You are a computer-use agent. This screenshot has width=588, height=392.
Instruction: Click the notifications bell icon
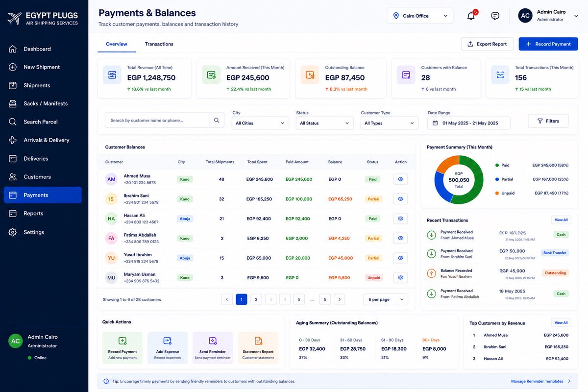point(471,16)
